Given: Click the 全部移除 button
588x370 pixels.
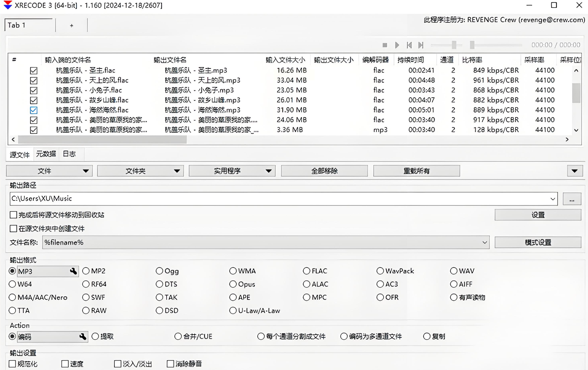Looking at the screenshot, I should point(325,171).
